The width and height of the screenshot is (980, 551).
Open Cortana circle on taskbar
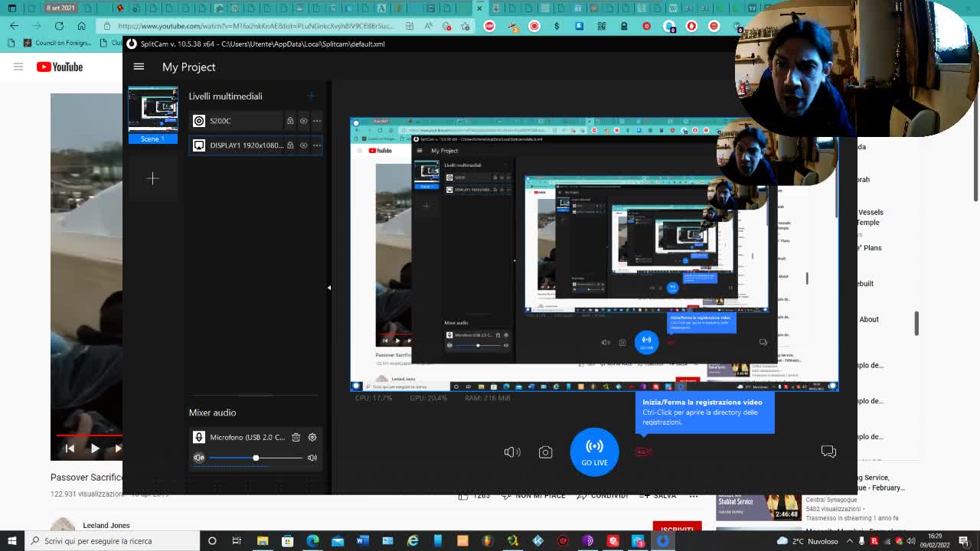pos(212,541)
